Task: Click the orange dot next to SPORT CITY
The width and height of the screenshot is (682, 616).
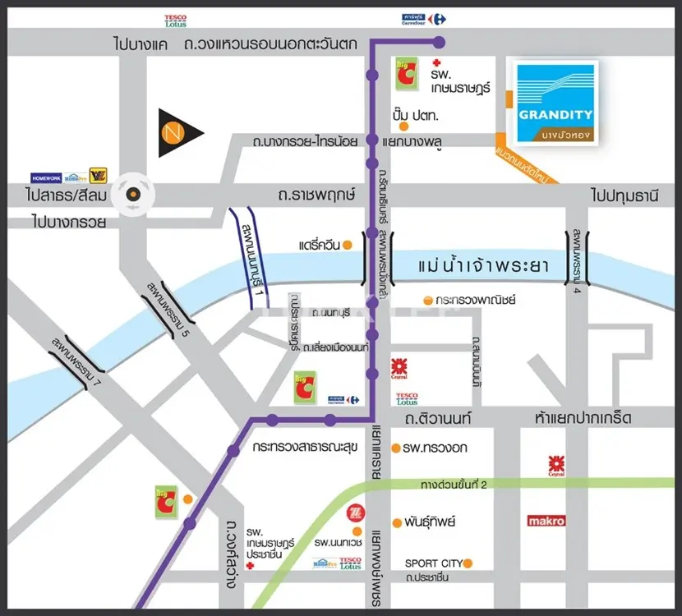Action: (469, 563)
